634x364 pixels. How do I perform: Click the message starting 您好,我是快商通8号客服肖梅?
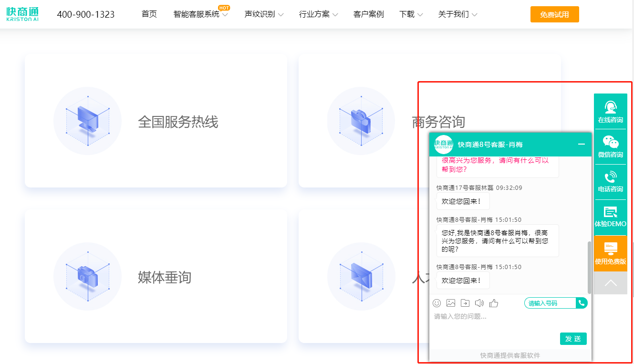(498, 241)
